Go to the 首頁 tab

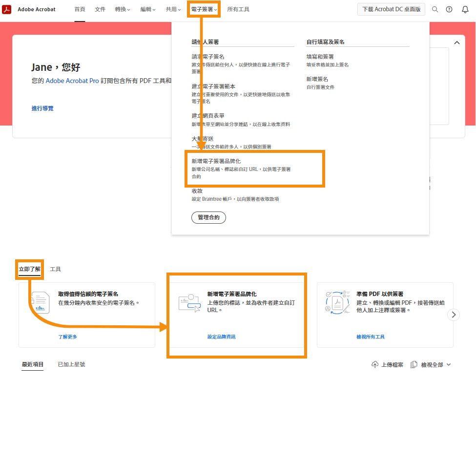click(x=80, y=9)
